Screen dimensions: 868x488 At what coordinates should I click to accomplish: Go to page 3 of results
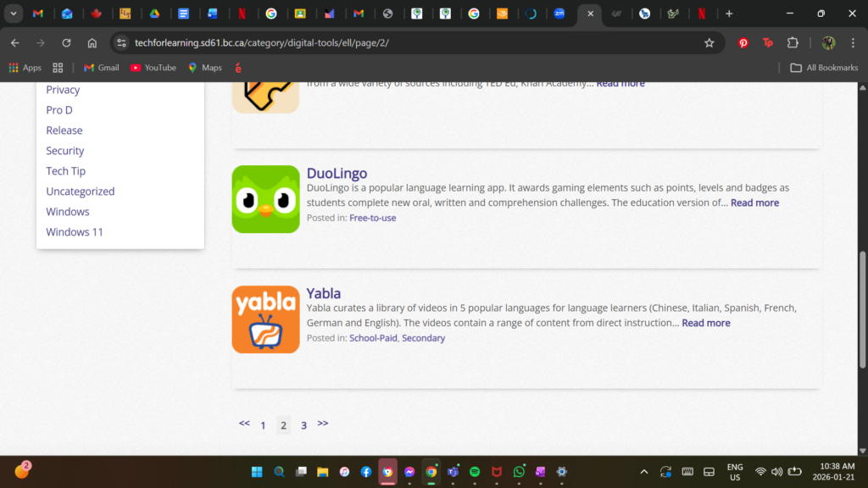coord(303,425)
